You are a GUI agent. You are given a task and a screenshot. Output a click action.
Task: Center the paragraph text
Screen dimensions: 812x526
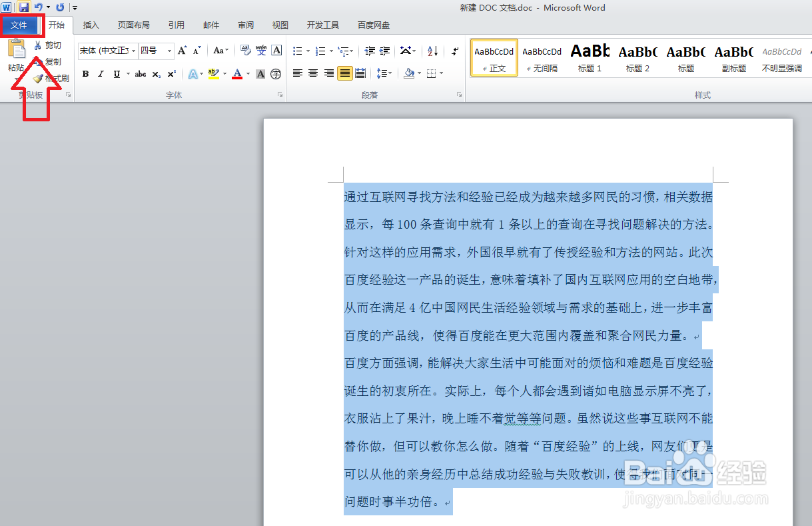(x=313, y=73)
